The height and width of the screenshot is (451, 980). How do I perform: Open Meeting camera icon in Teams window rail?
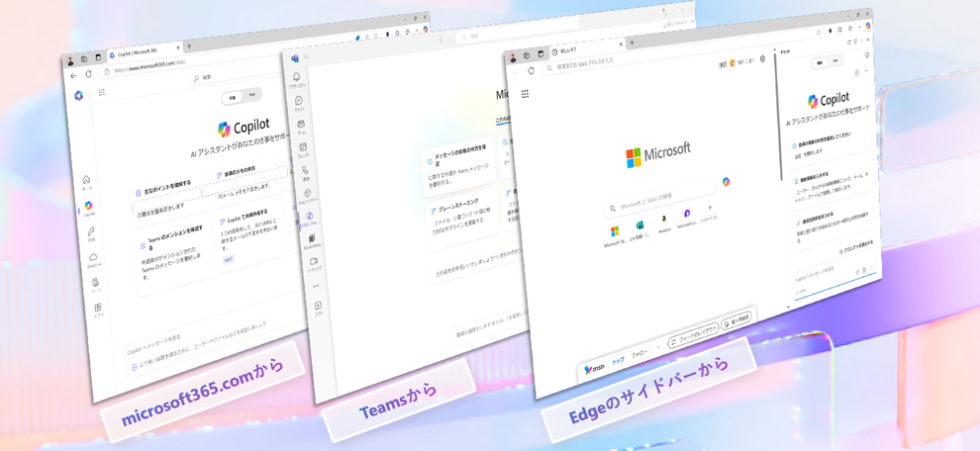[x=313, y=261]
